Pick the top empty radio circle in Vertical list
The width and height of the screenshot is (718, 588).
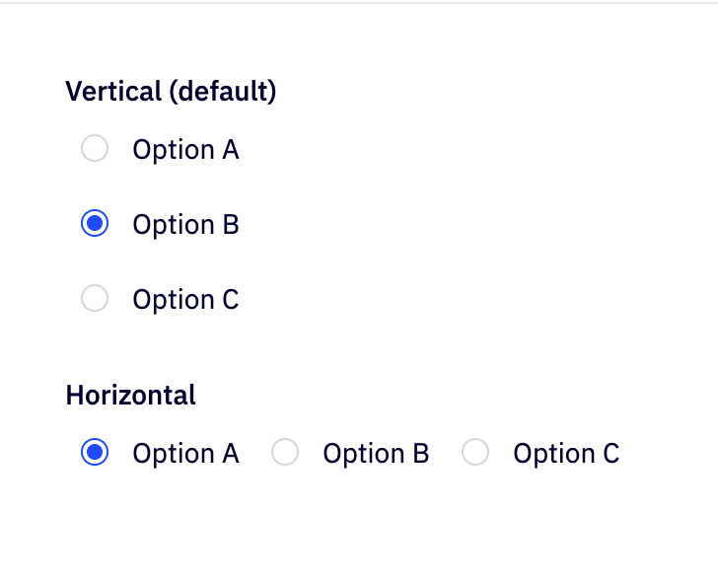tap(94, 149)
